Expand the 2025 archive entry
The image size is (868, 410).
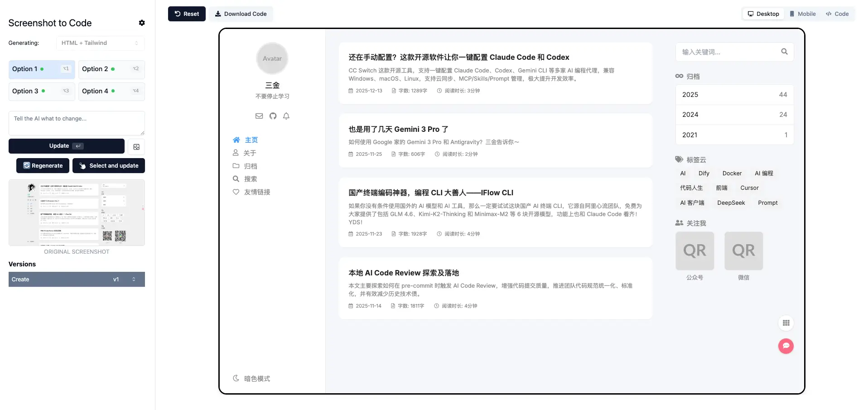(x=734, y=95)
